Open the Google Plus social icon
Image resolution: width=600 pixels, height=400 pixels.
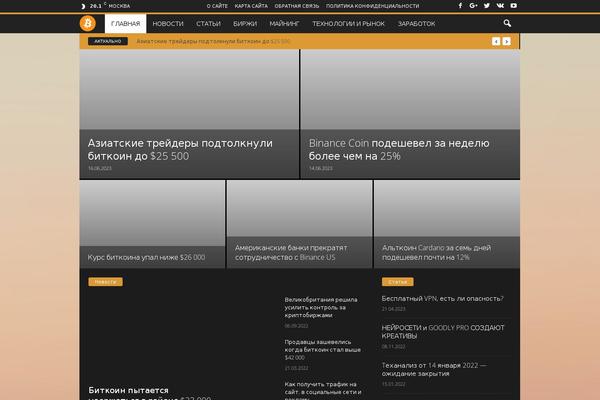coord(473,6)
